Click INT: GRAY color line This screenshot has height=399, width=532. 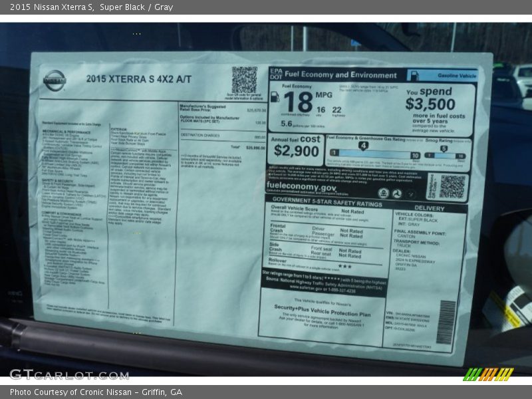tap(409, 224)
